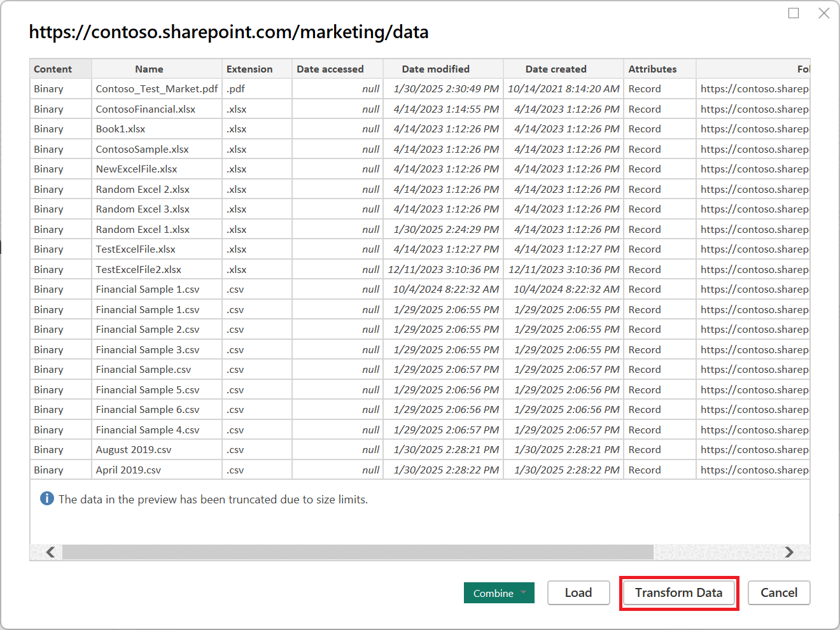Viewport: 840px width, 630px height.
Task: Click the .xlsx extension in NewExcelFile.xlsx row
Action: tap(257, 169)
